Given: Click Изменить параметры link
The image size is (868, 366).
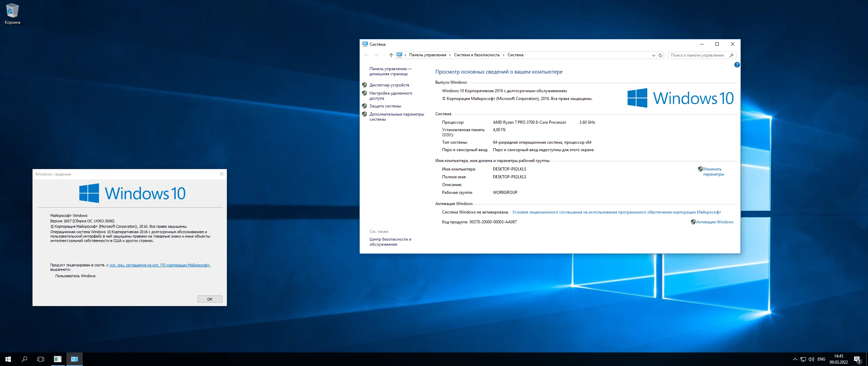Looking at the screenshot, I should (x=713, y=171).
